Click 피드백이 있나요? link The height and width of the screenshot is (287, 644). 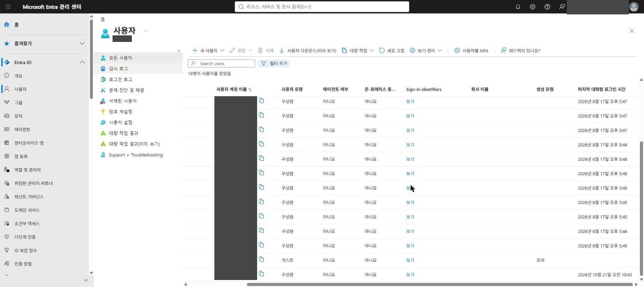[520, 51]
